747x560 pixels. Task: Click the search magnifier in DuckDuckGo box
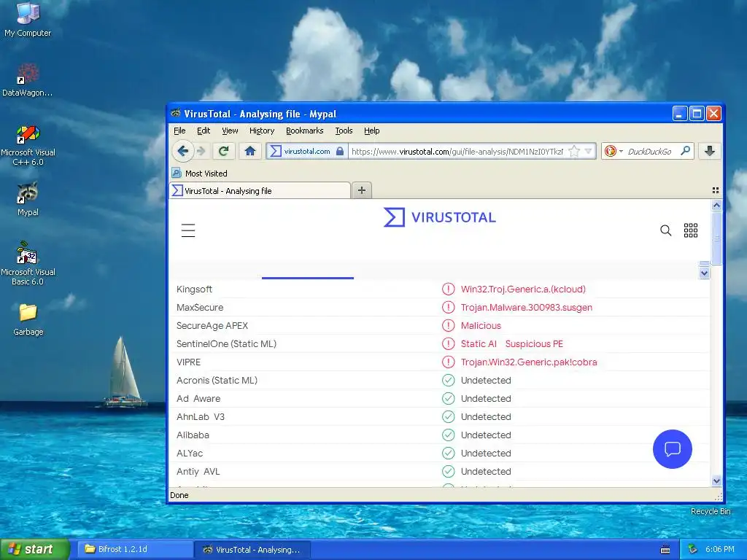tap(685, 151)
